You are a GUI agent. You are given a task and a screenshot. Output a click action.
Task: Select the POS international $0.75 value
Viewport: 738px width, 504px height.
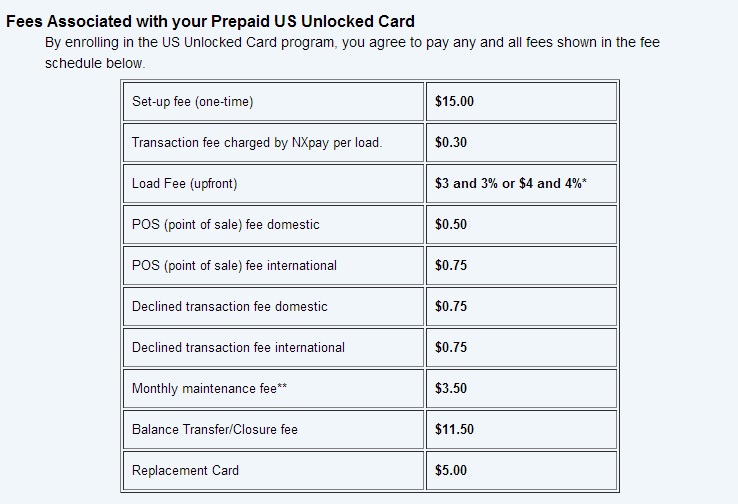451,266
